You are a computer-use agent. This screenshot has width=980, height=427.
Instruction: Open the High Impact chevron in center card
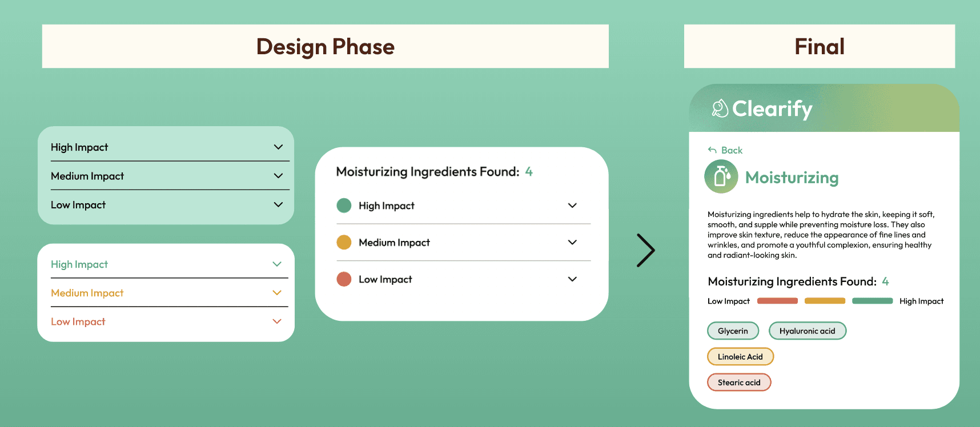pyautogui.click(x=572, y=206)
